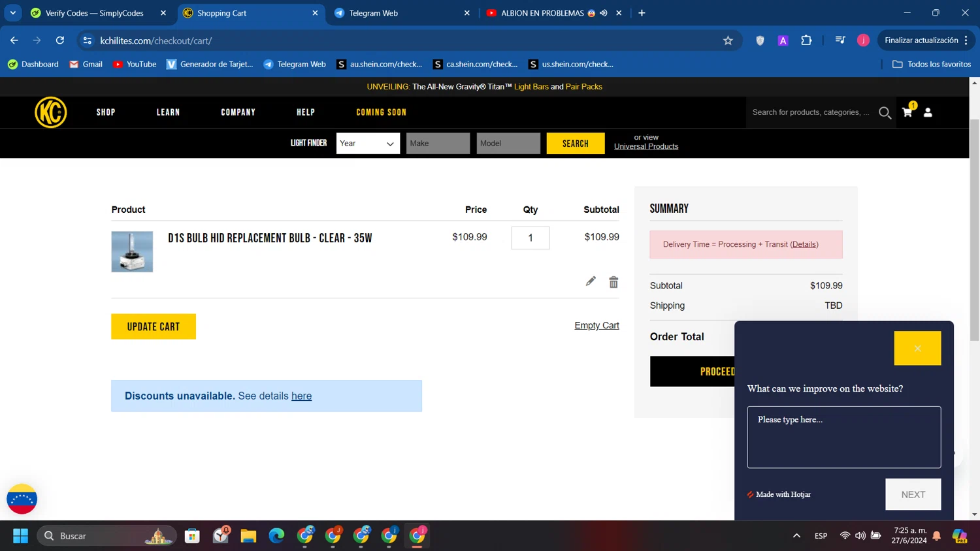
Task: Click the Empty Cart link
Action: [596, 326]
